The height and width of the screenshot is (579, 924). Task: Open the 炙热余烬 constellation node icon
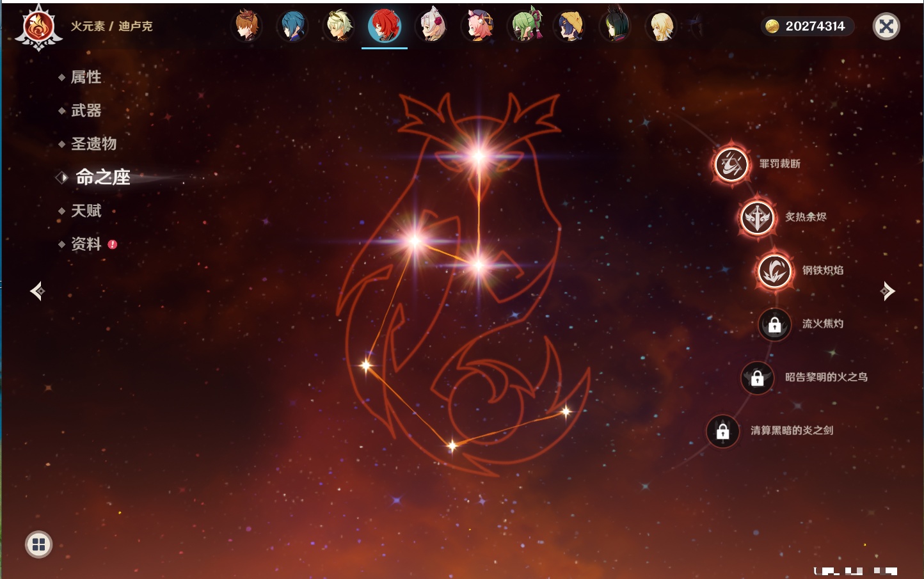pos(757,218)
